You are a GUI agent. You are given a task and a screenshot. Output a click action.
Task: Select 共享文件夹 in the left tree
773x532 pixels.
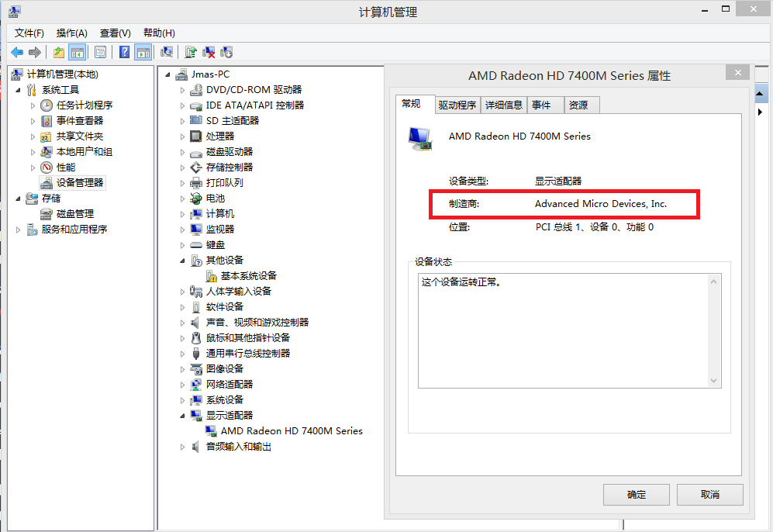79,136
